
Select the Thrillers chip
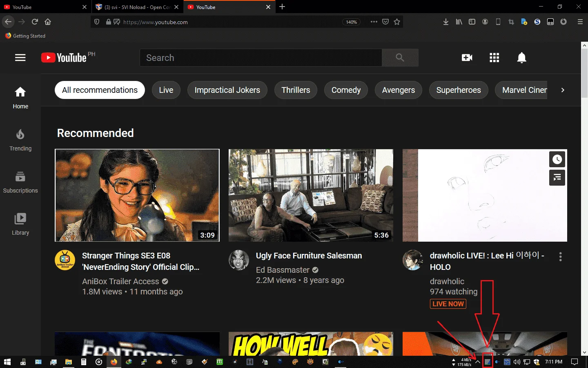click(x=296, y=90)
